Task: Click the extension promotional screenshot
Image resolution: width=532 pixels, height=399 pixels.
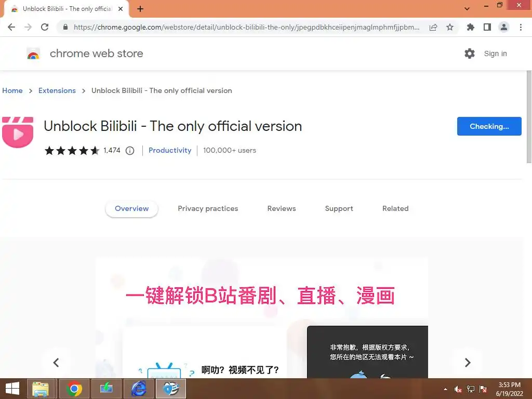Action: pyautogui.click(x=262, y=318)
